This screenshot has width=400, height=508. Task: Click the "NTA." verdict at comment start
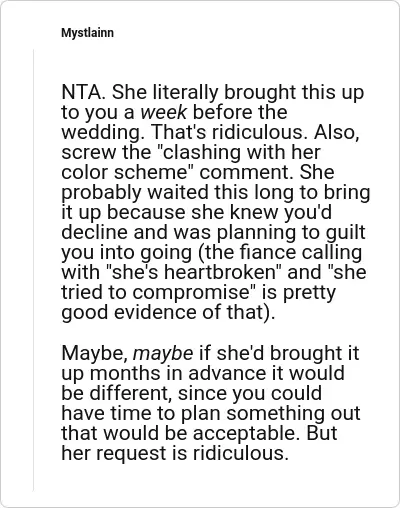coord(84,92)
